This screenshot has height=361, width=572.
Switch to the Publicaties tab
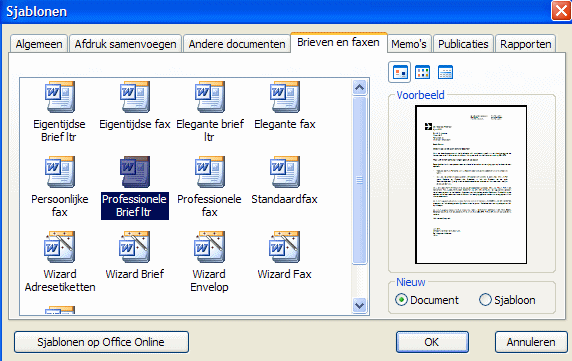463,44
